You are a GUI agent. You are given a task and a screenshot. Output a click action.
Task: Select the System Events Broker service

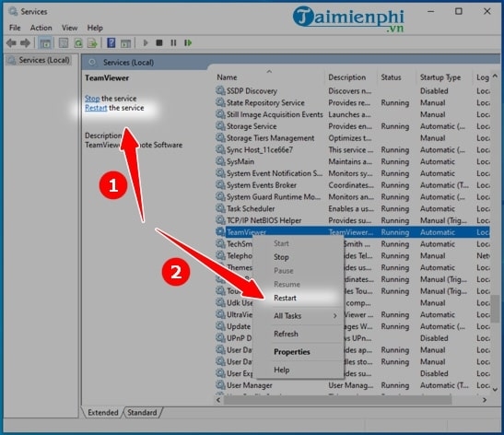tap(352, 185)
